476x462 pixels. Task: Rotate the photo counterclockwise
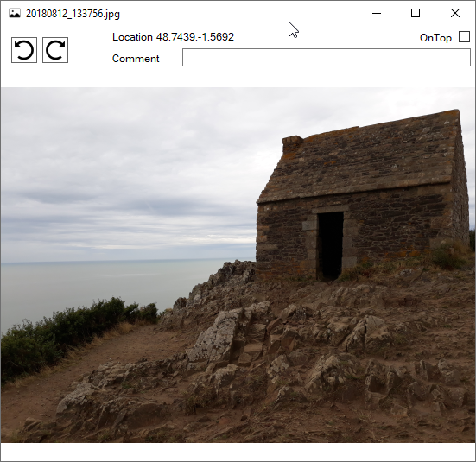[x=24, y=50]
